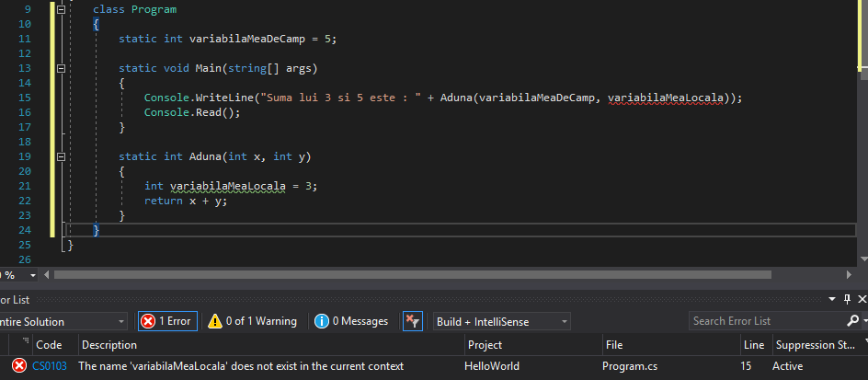Viewport: 868px width, 380px height.
Task: Toggle the 1 Error filter button
Action: pyautogui.click(x=166, y=321)
